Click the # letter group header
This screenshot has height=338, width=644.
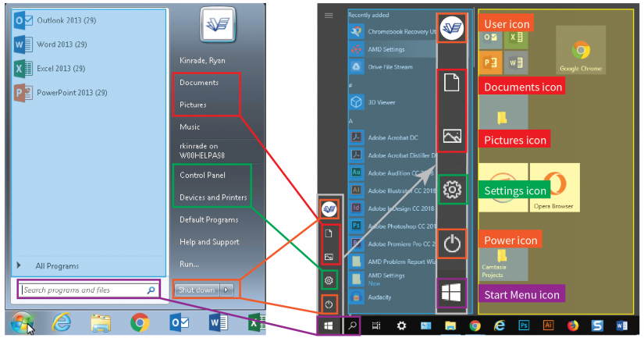(x=350, y=85)
